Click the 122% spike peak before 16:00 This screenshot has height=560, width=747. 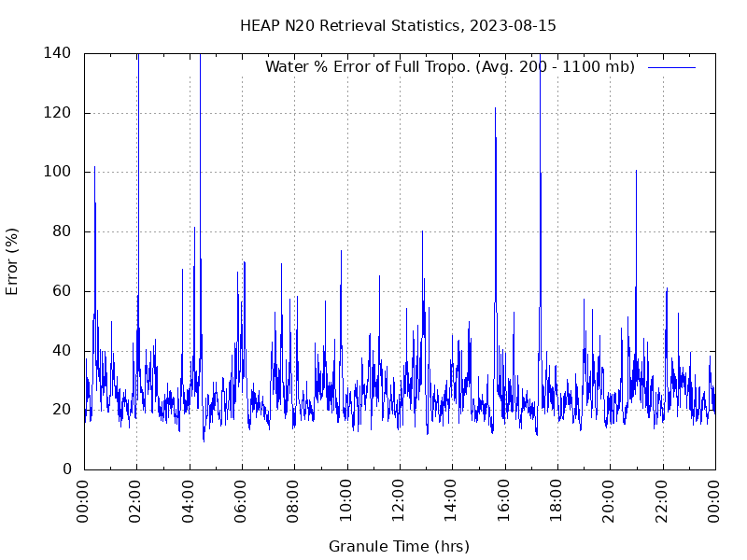coord(495,108)
